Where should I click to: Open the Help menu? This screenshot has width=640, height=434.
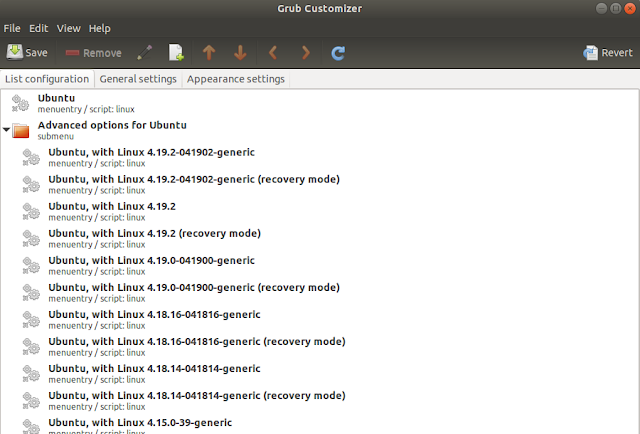100,29
